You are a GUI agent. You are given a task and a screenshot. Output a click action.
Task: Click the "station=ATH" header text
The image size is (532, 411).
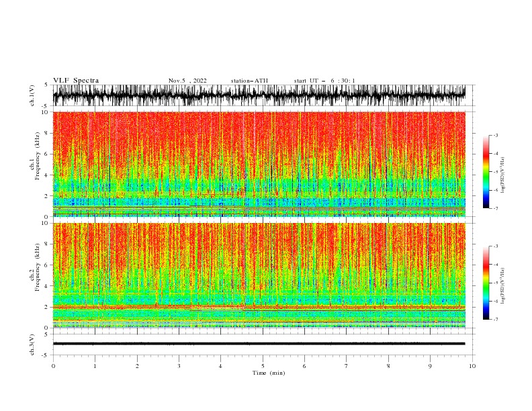249,81
